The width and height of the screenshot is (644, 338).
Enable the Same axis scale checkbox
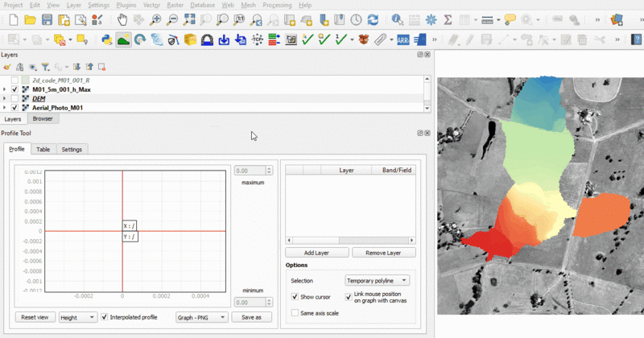[x=295, y=312]
